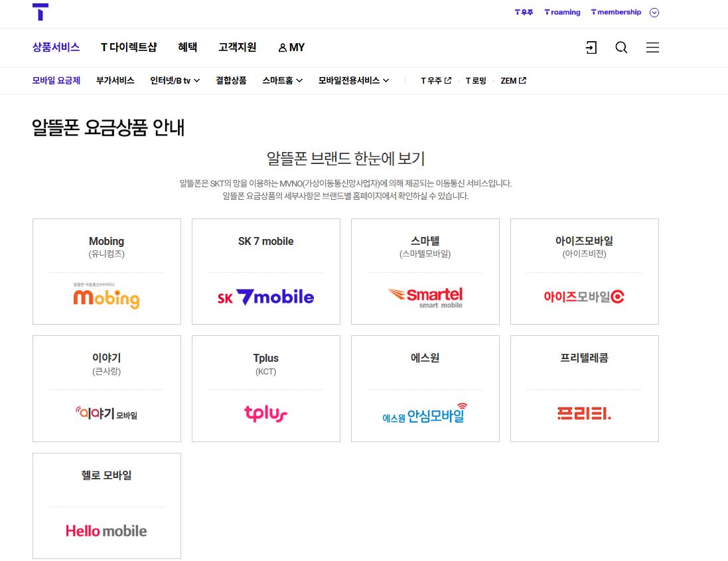This screenshot has height=561, width=728.
Task: Open the login icon
Action: pyautogui.click(x=591, y=47)
